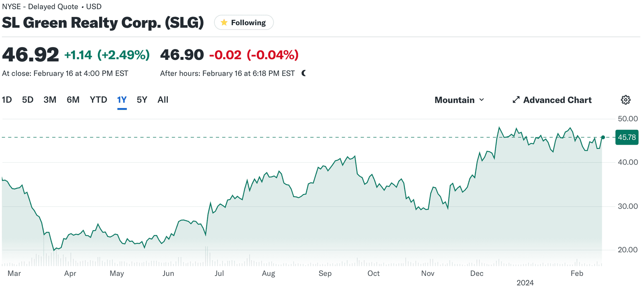Toggle the Following button for SLG

pos(244,22)
